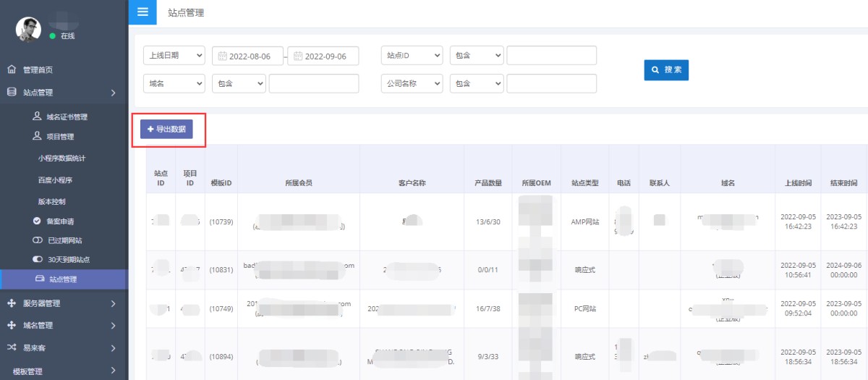The width and height of the screenshot is (868, 380).
Task: Click the blue 搜索 button
Action: click(666, 70)
